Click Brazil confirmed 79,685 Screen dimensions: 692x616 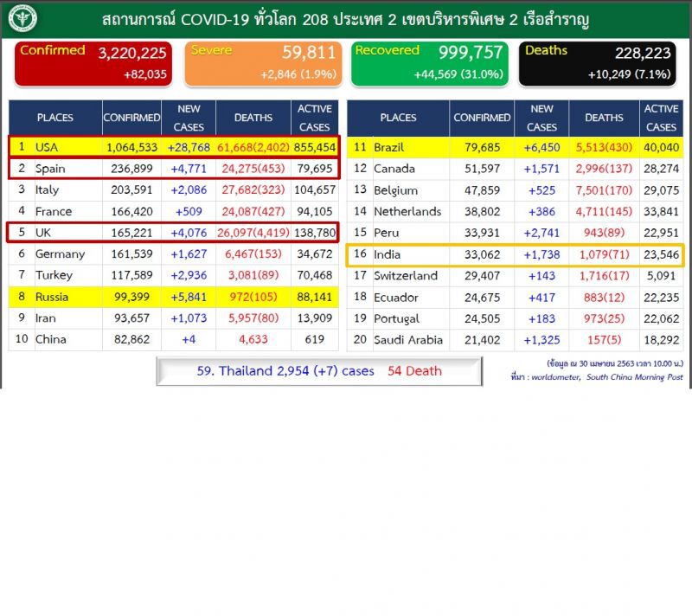click(x=483, y=147)
